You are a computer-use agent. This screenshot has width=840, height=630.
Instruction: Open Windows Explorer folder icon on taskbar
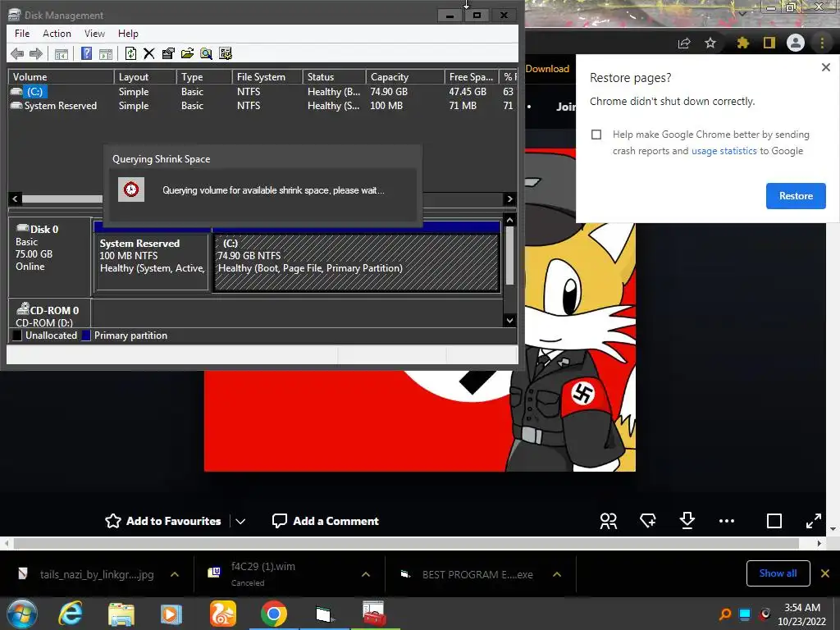[121, 614]
